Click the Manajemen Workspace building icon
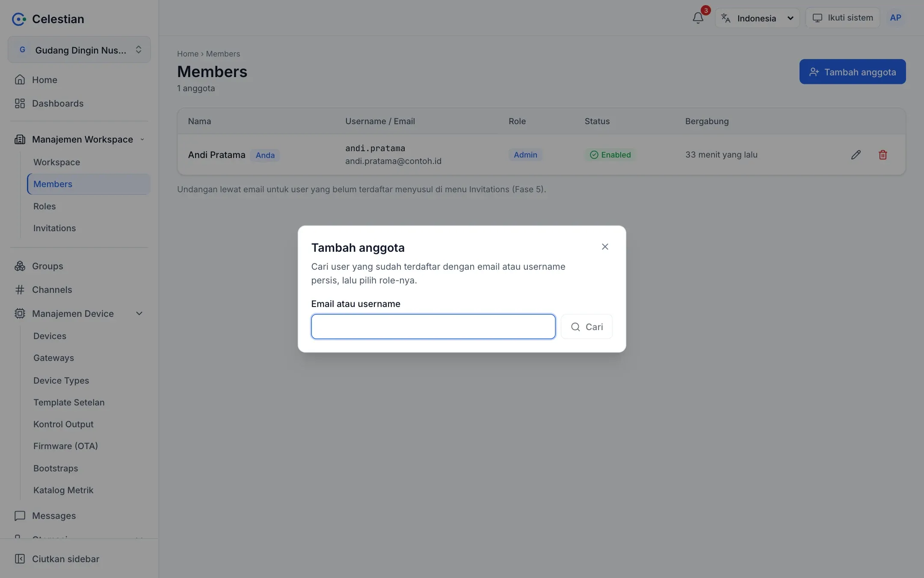The width and height of the screenshot is (924, 578). pos(20,139)
